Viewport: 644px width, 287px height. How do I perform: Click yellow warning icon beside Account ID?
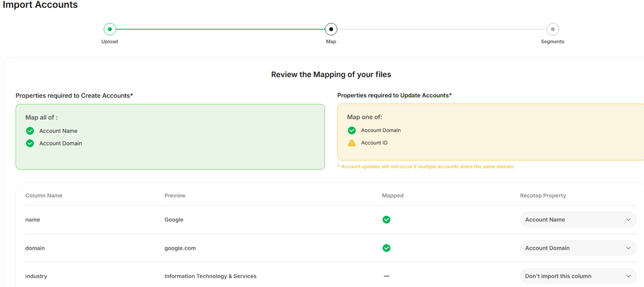[352, 143]
